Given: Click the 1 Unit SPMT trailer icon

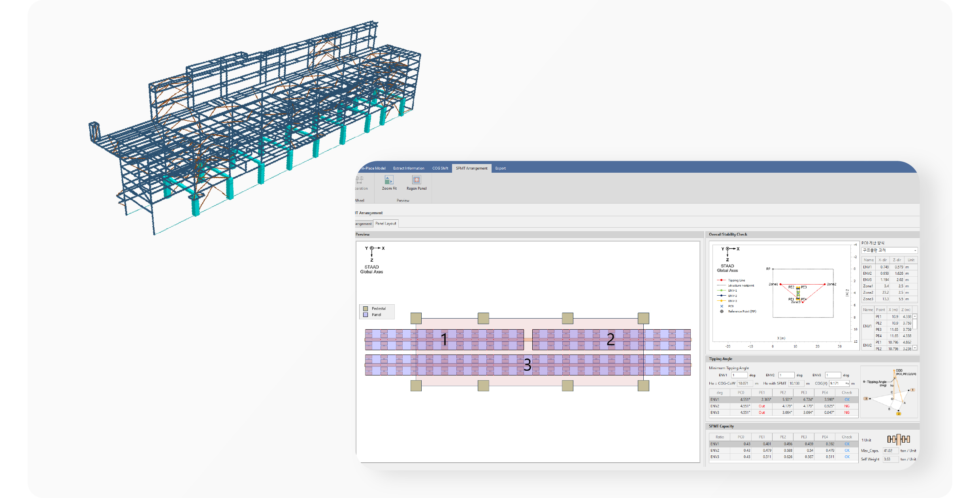Looking at the screenshot, I should click(x=898, y=439).
